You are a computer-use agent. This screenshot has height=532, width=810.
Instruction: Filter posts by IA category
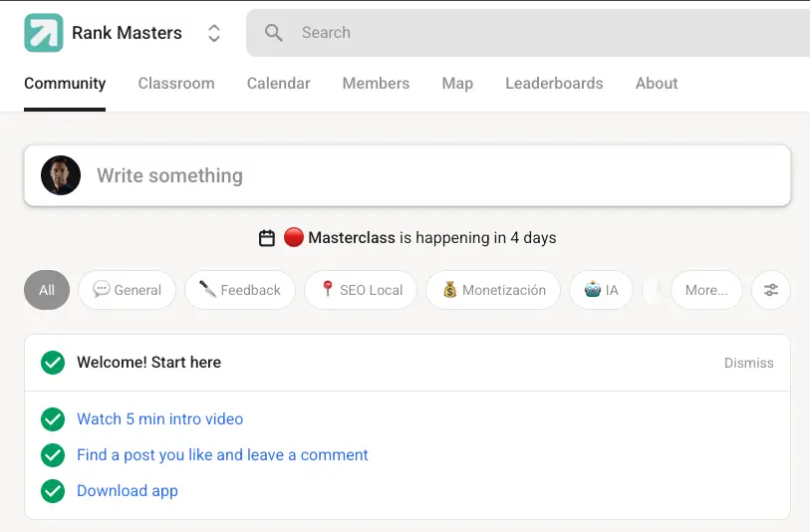601,290
